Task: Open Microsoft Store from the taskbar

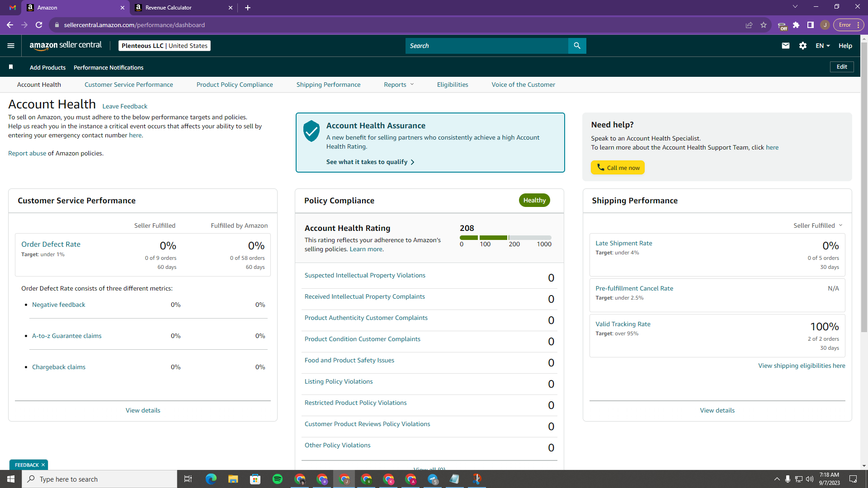Action: [x=255, y=479]
